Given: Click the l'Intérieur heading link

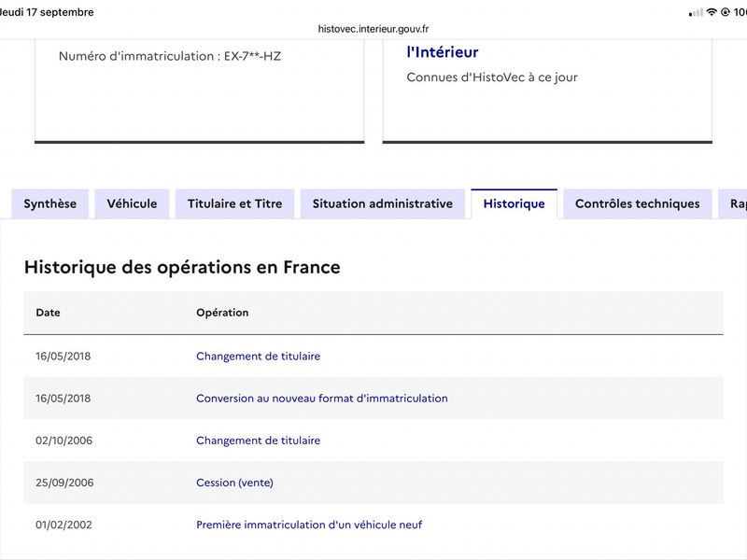Looking at the screenshot, I should pos(443,52).
